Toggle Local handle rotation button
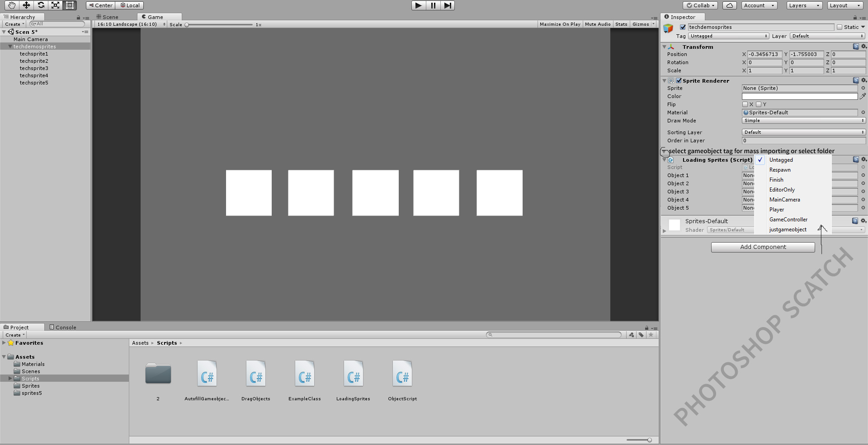868x445 pixels. coord(130,5)
